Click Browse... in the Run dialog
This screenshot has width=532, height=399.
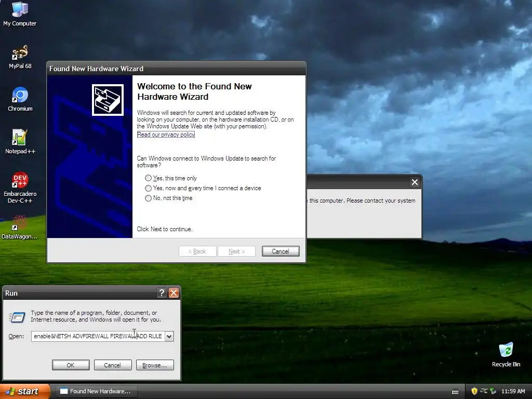point(155,365)
